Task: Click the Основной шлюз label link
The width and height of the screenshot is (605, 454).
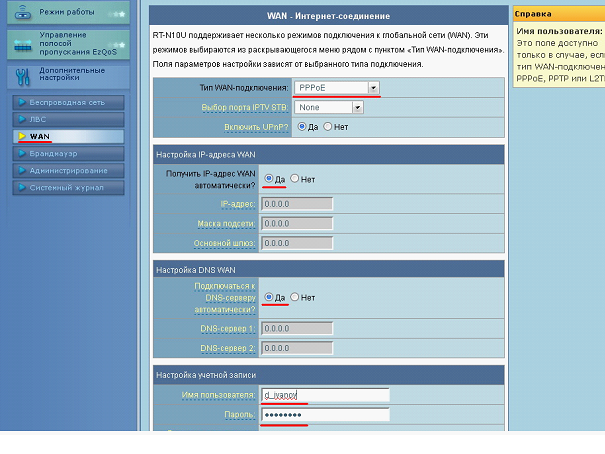Action: click(x=224, y=243)
